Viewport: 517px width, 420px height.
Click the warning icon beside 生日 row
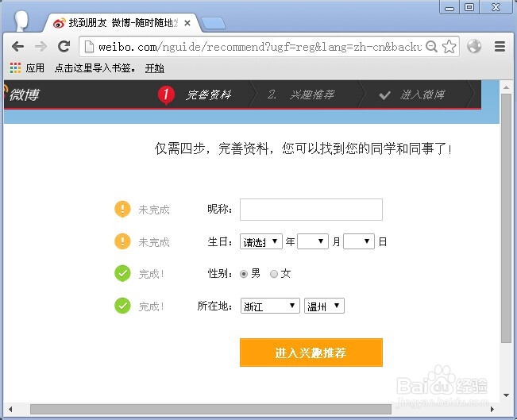[122, 241]
